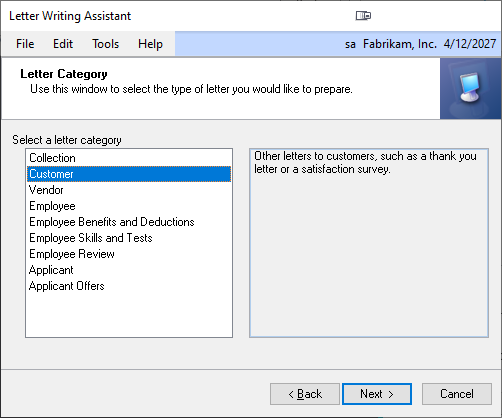Select the Applicant letter category

coord(129,270)
